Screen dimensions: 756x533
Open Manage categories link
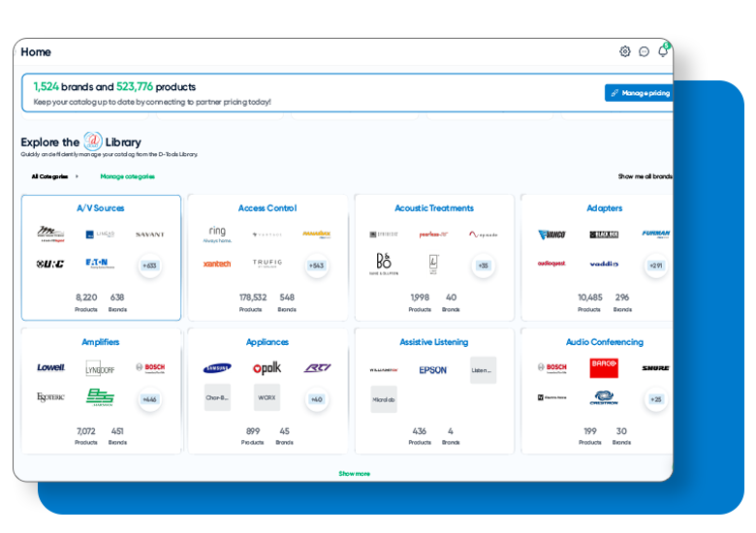tap(127, 176)
